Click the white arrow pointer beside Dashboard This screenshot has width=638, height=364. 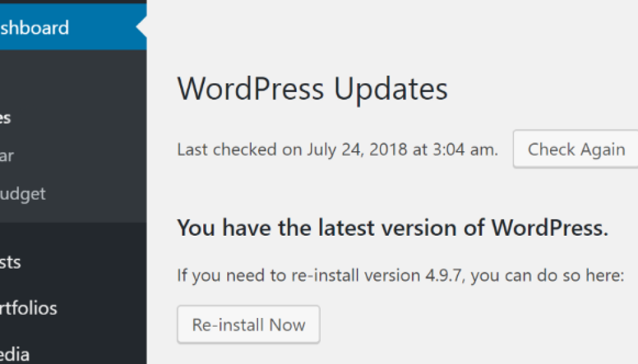click(x=141, y=27)
